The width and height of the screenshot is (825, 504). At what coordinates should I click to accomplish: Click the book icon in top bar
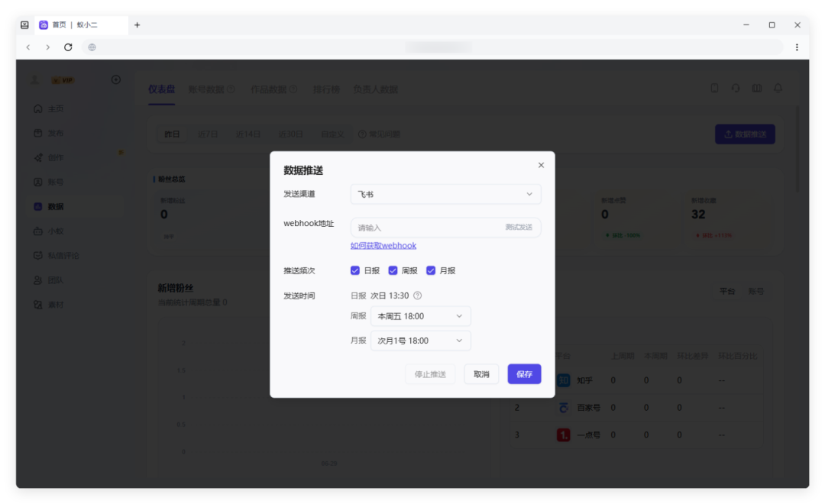coord(756,89)
